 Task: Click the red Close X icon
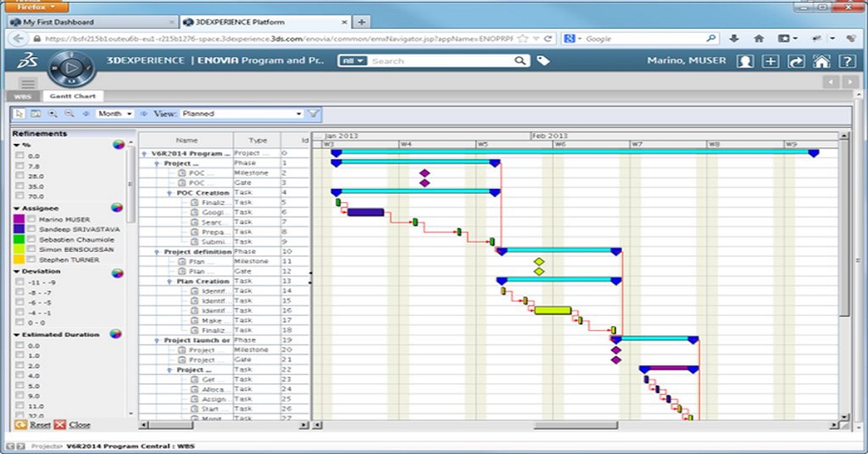point(60,425)
